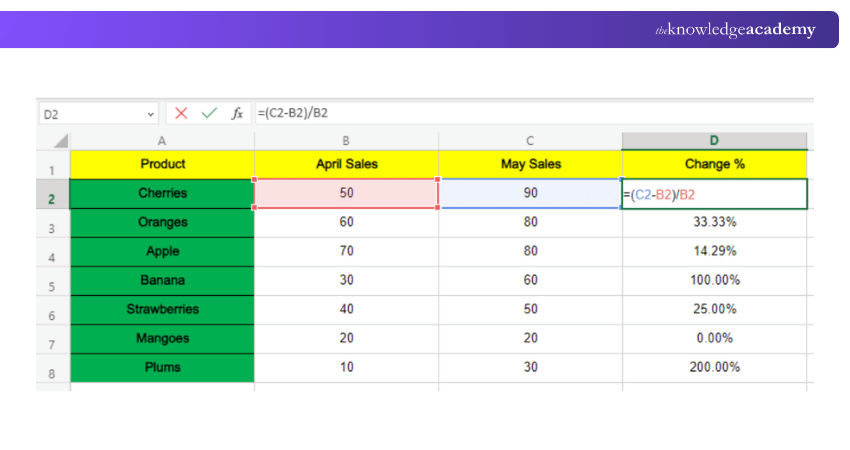This screenshot has height=450, width=850.
Task: Select the highlighted column D header
Action: [714, 141]
